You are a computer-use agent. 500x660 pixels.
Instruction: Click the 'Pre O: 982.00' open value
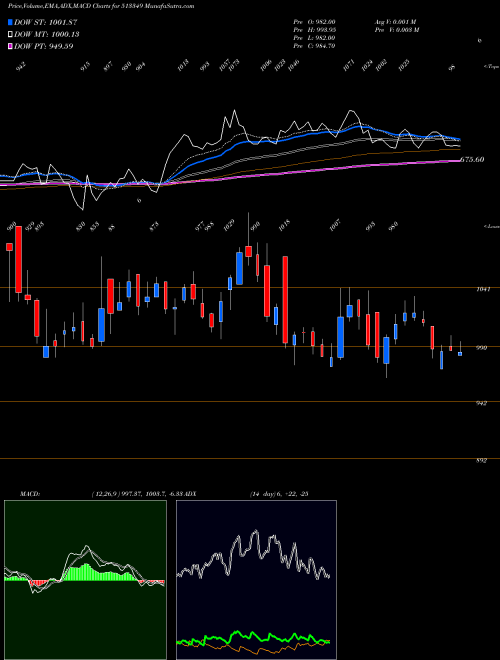click(x=314, y=22)
